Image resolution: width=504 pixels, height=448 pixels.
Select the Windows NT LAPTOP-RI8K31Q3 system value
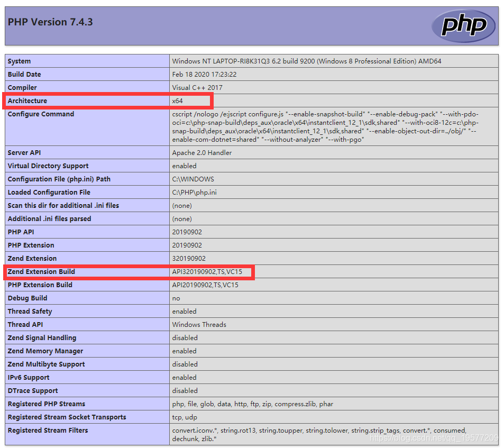[x=307, y=61]
